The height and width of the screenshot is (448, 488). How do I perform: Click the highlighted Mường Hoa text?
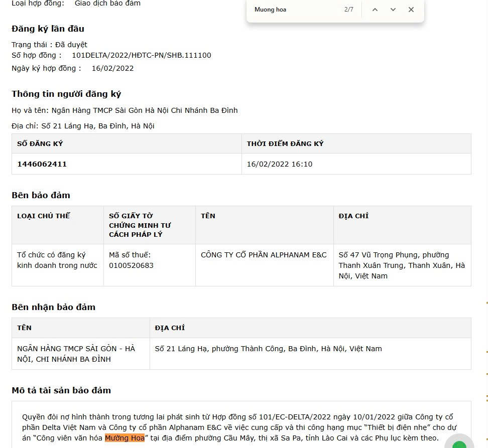coord(125,438)
